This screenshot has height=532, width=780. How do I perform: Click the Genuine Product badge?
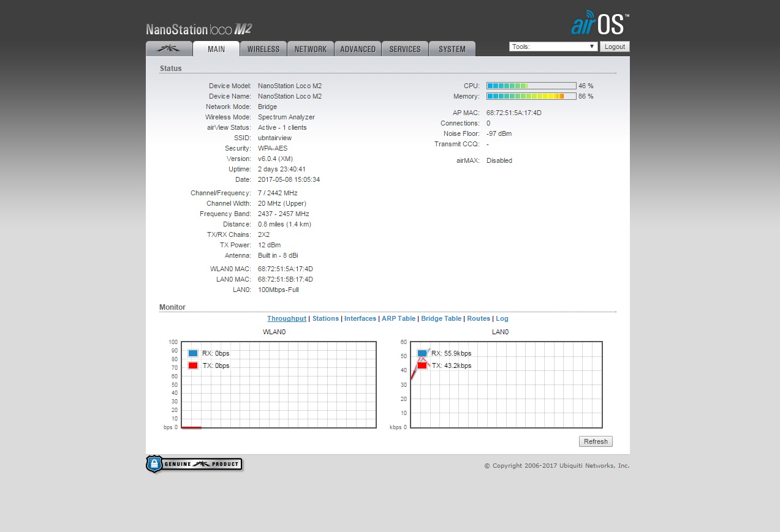pos(194,464)
